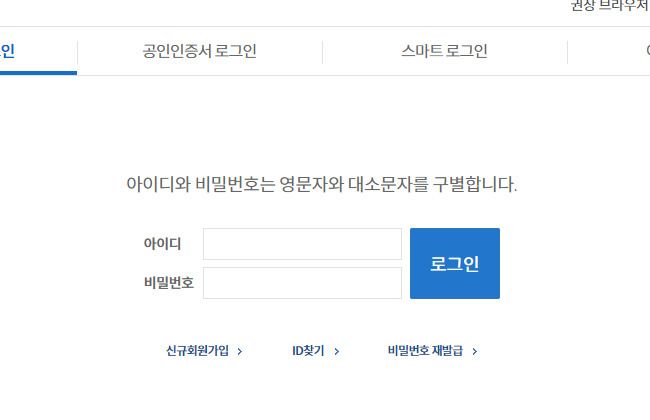Click the notice text about 영문자와 대소문자
650x420 pixels.
tap(321, 184)
